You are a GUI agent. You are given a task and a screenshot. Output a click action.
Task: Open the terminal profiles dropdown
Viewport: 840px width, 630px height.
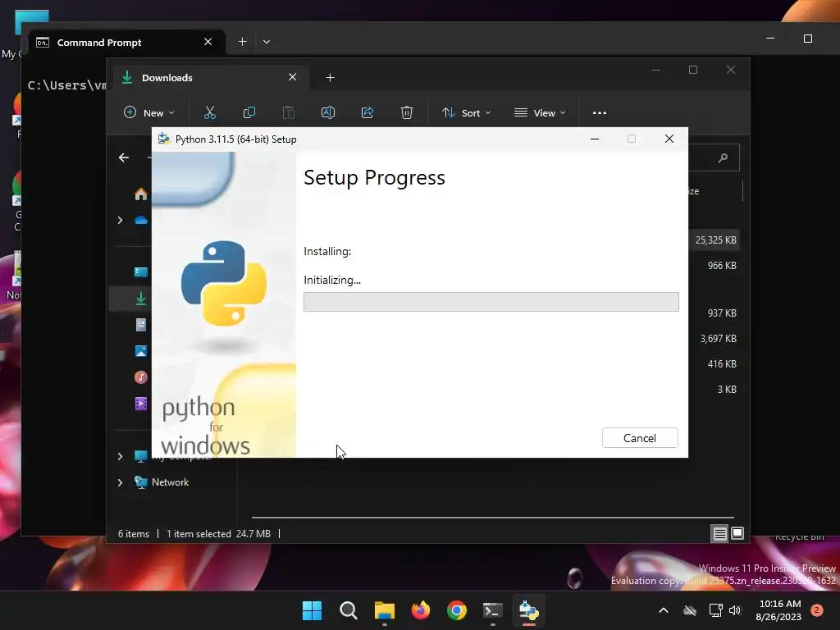click(x=267, y=42)
